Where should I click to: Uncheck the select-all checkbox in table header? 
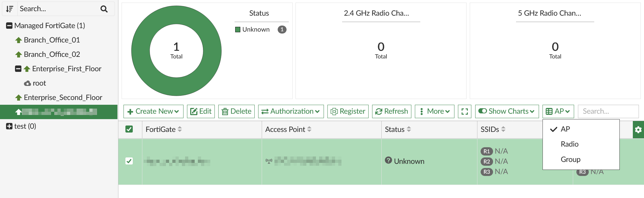[129, 129]
